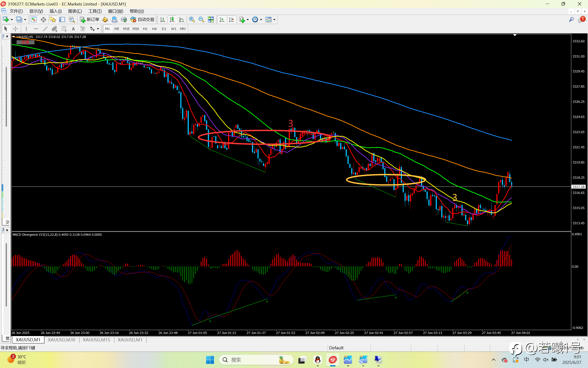Select the text 'A' tool
This screenshot has height=368, width=588.
pos(73,29)
